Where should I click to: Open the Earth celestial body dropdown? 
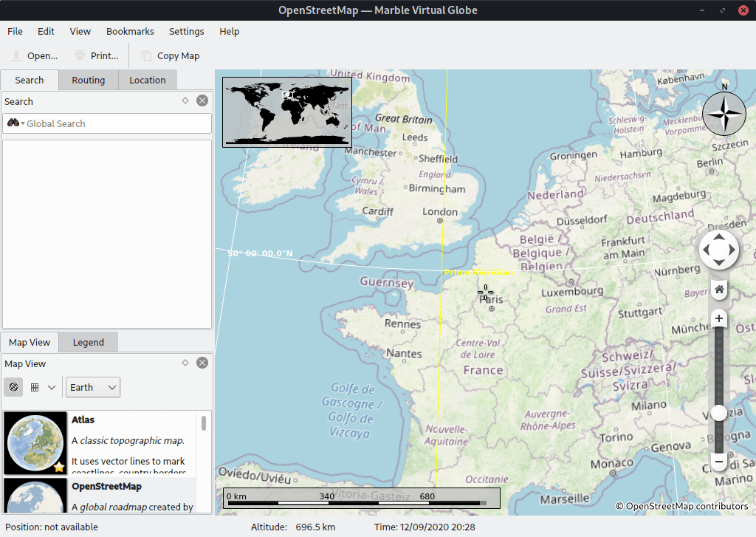(93, 388)
